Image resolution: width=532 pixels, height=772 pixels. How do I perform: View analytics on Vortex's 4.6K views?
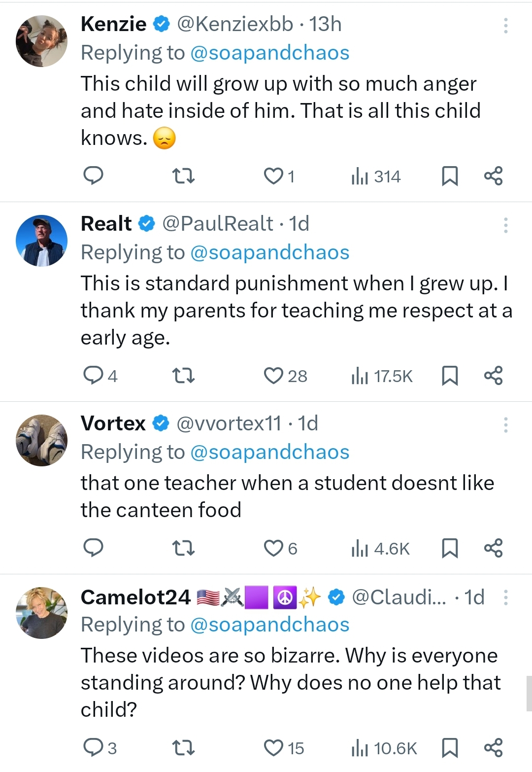click(x=381, y=548)
